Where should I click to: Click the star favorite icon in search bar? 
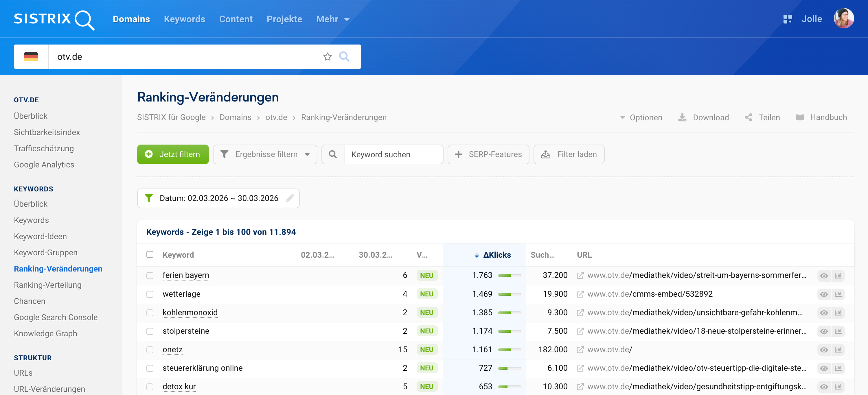pyautogui.click(x=327, y=57)
